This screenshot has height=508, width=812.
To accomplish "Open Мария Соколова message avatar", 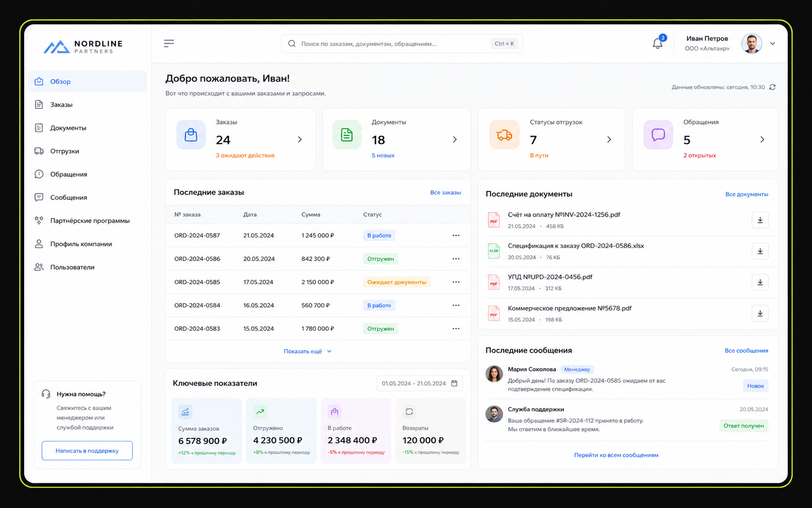I will pos(494,374).
